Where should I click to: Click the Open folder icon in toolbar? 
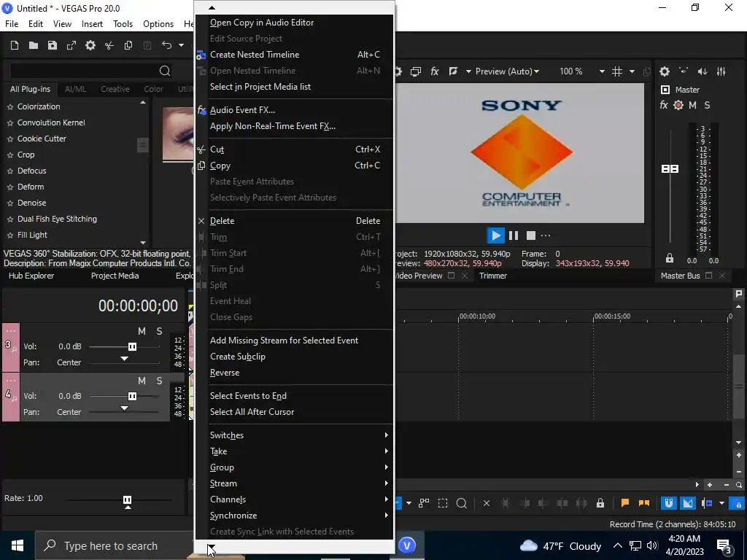click(x=34, y=45)
